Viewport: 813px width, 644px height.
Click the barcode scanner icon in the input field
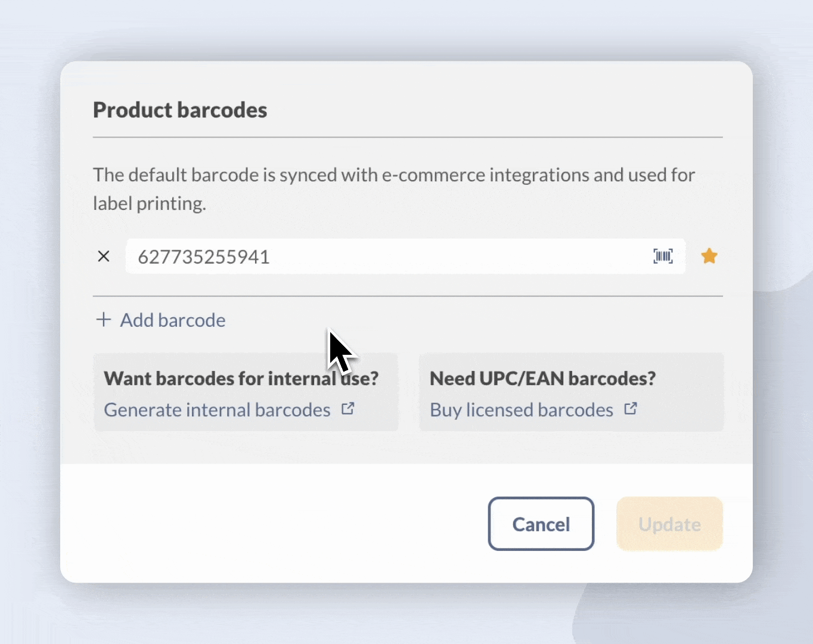(x=662, y=256)
